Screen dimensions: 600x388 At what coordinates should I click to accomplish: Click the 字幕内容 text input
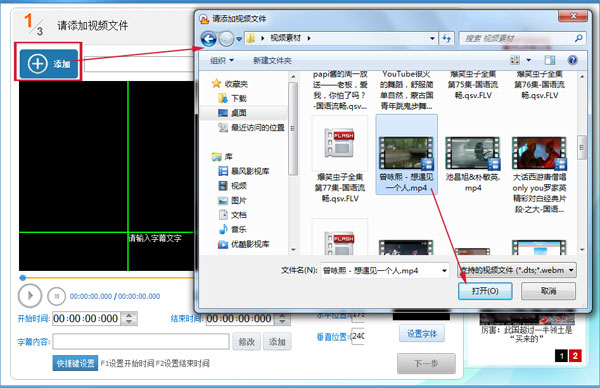[141, 342]
